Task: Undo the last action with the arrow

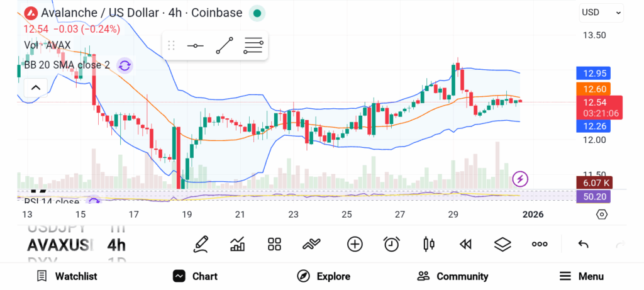Action: [x=583, y=244]
